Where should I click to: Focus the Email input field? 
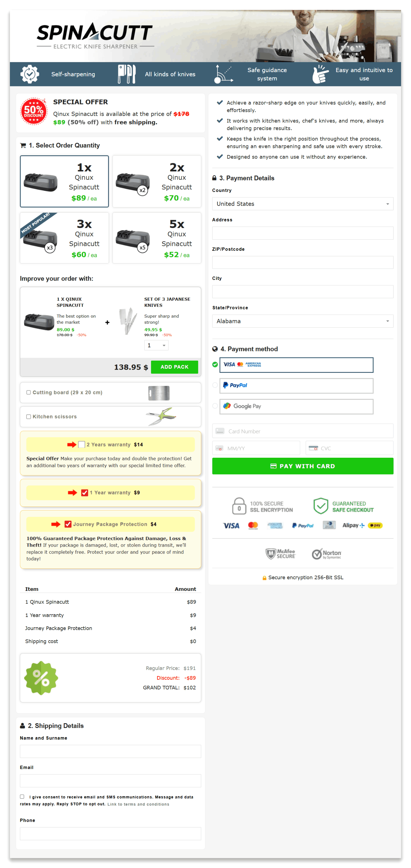[x=110, y=781]
